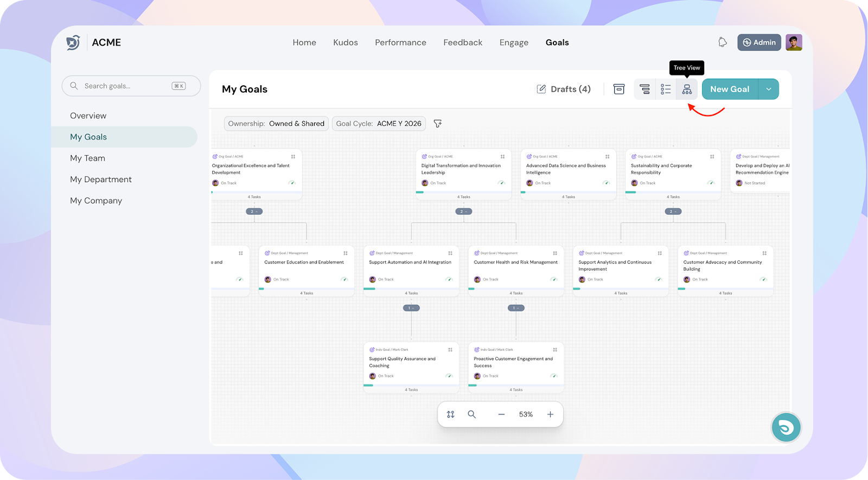Open the Goals tab
The width and height of the screenshot is (868, 480).
pyautogui.click(x=557, y=42)
